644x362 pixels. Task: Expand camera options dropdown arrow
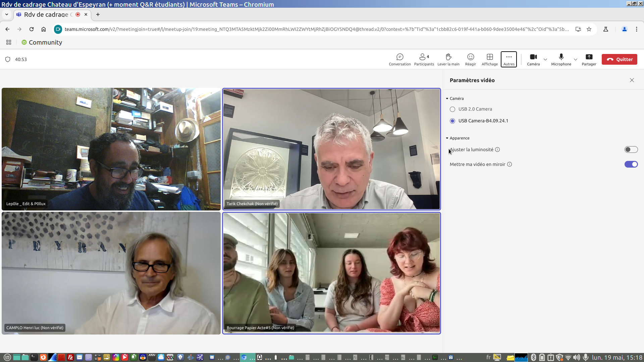point(545,59)
